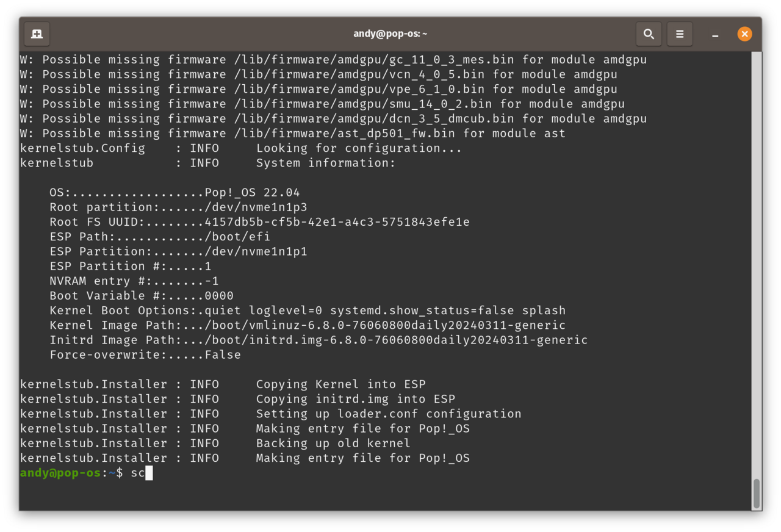Click the vertical scrollbar thumb
This screenshot has height=532, width=781.
[x=757, y=494]
